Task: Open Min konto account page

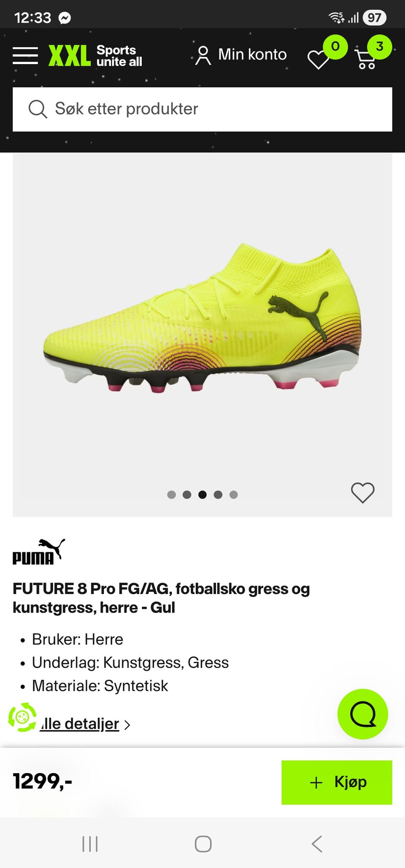Action: tap(241, 55)
